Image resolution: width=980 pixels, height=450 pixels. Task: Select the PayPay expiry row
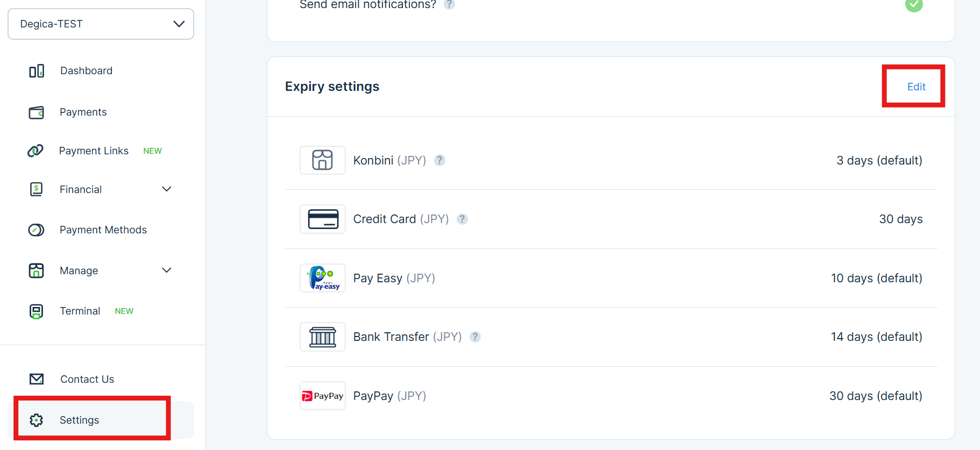pos(610,396)
